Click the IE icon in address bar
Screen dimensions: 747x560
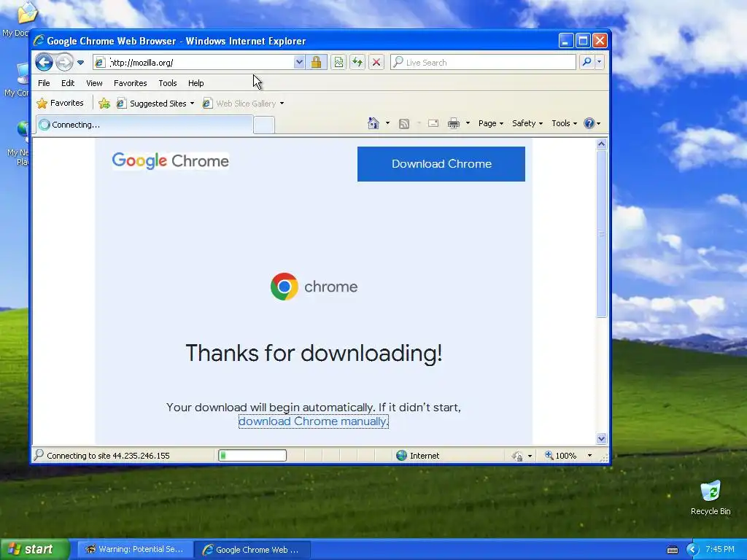(x=99, y=63)
